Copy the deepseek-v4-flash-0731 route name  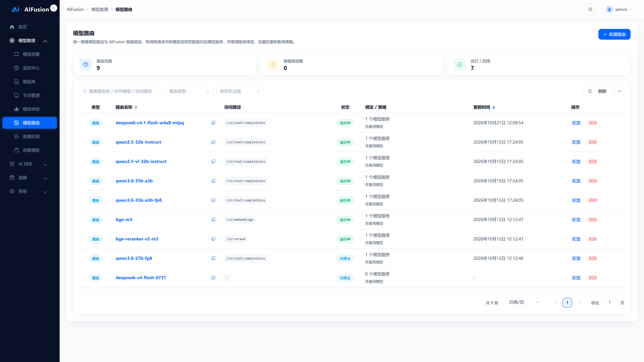tap(213, 278)
